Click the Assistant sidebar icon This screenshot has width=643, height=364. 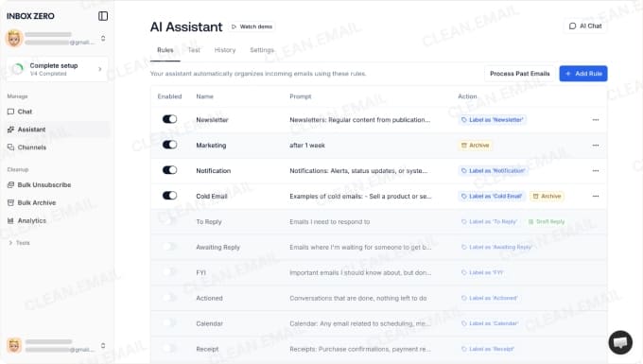10,130
